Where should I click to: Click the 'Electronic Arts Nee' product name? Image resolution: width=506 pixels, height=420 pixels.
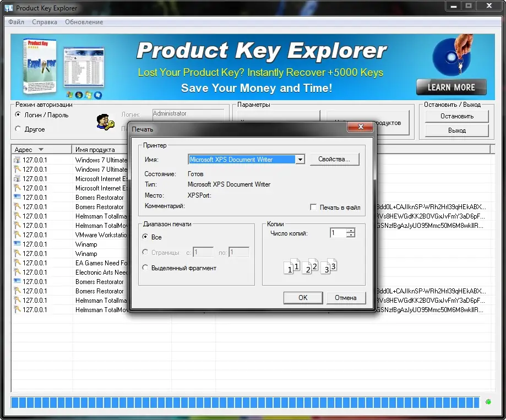[x=101, y=272]
